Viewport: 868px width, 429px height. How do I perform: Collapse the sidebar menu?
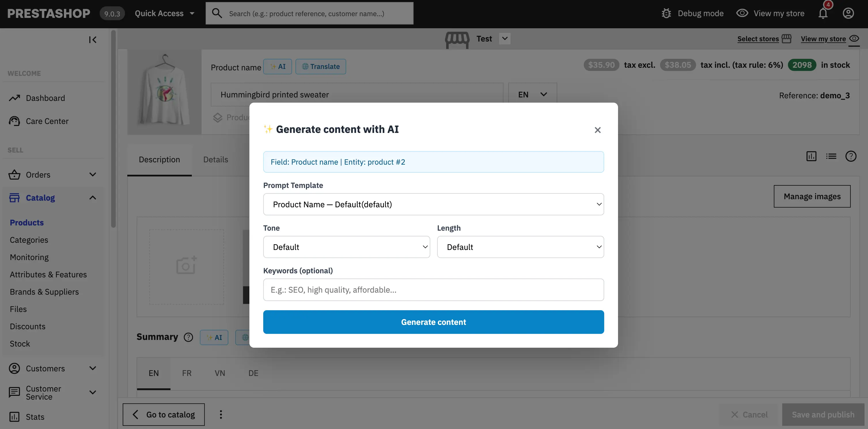(x=93, y=40)
